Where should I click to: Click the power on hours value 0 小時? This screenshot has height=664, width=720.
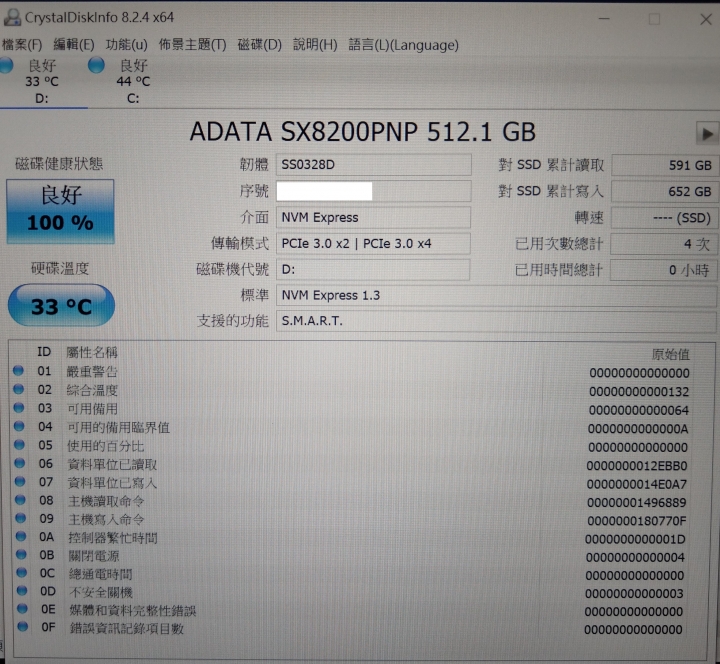click(664, 270)
